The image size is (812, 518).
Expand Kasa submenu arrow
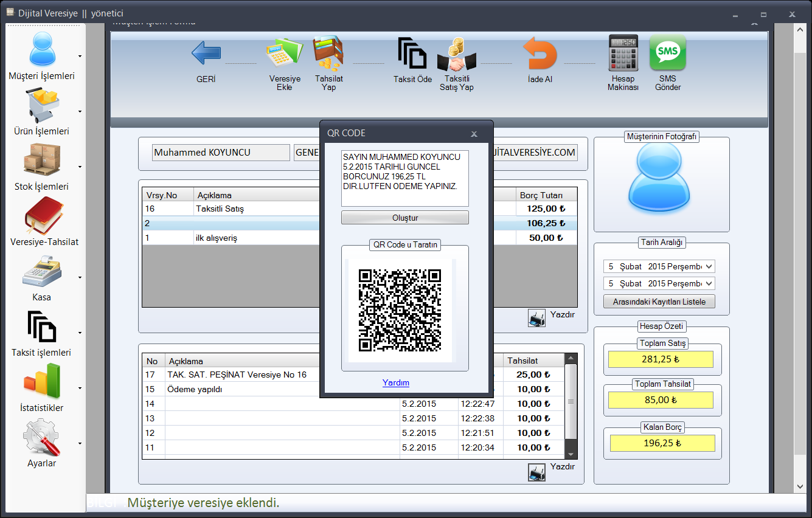80,277
